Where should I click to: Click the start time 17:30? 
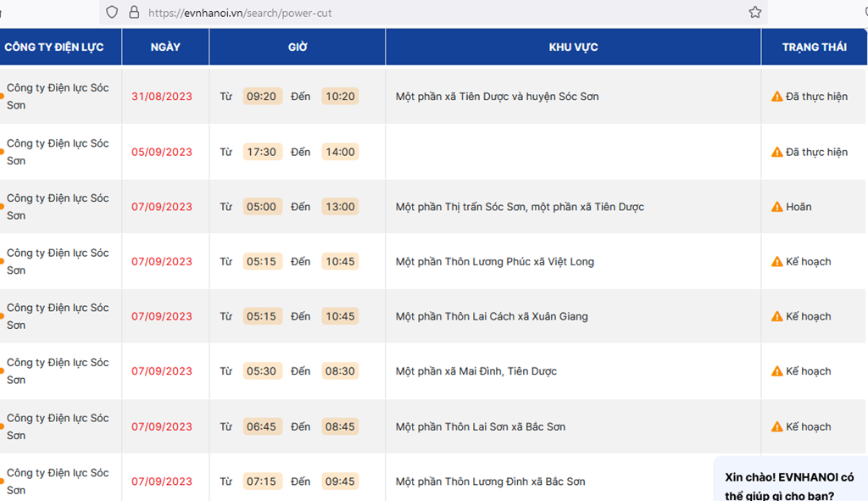(262, 152)
